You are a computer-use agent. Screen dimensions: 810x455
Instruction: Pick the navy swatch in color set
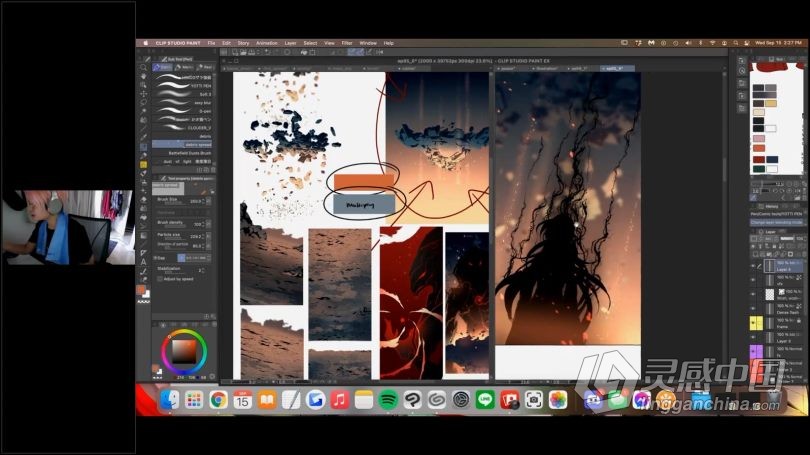[772, 159]
